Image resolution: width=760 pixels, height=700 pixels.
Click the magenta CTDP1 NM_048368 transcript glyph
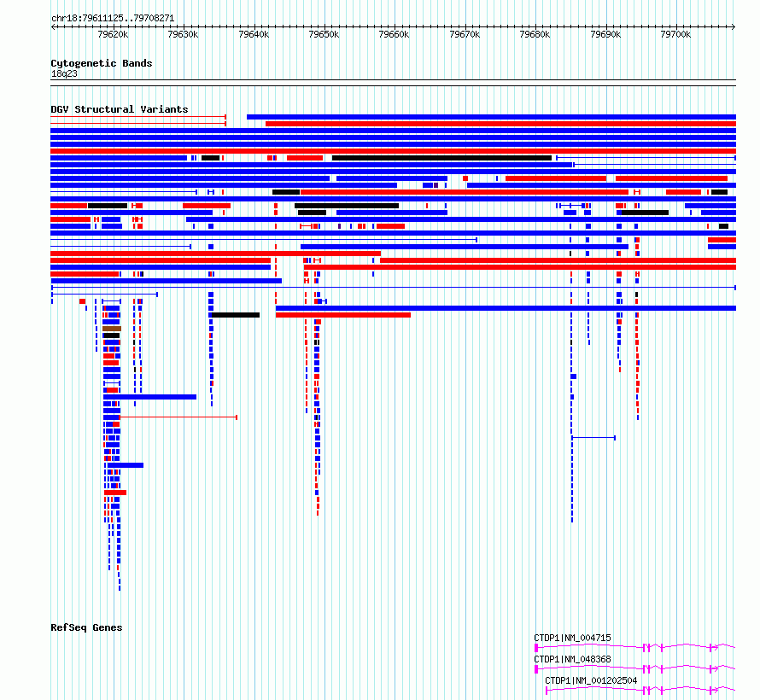pyautogui.click(x=635, y=669)
